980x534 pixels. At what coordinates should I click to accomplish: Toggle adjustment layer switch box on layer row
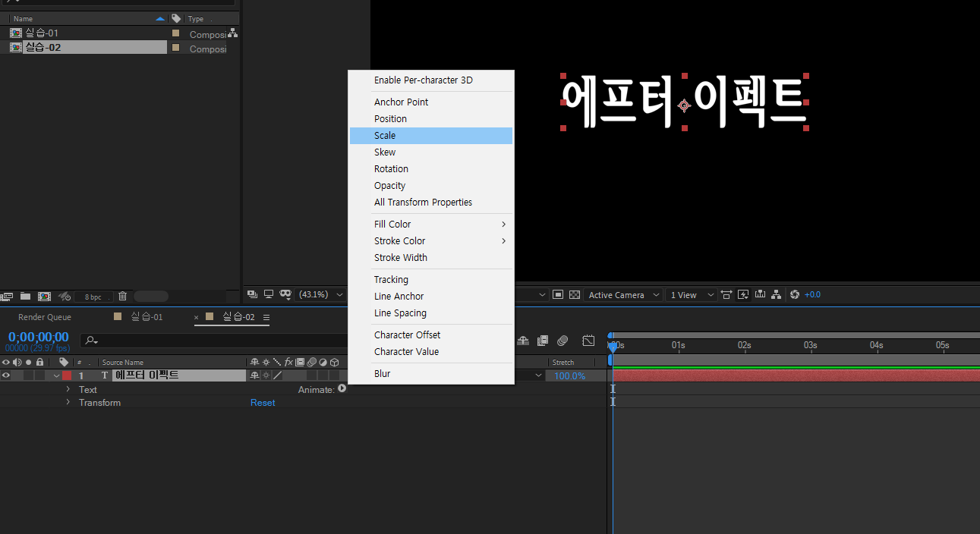click(x=323, y=375)
